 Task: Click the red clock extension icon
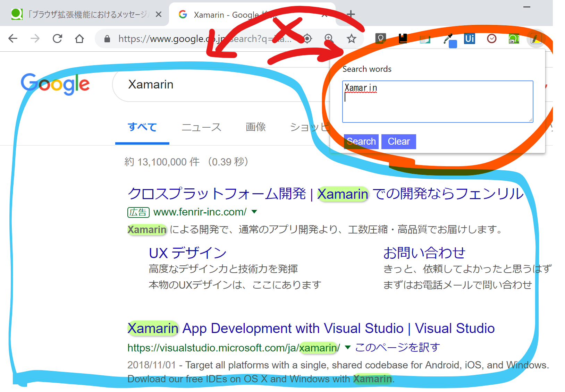pyautogui.click(x=491, y=39)
